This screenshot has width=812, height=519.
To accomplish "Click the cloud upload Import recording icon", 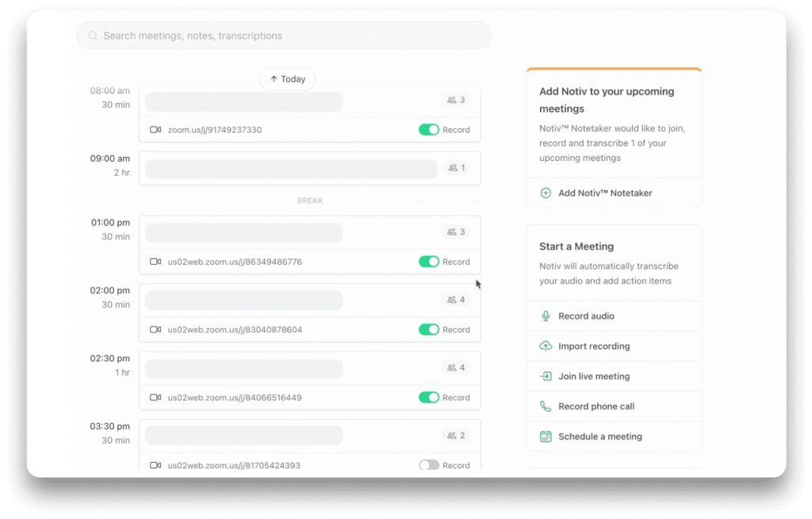I will (546, 346).
